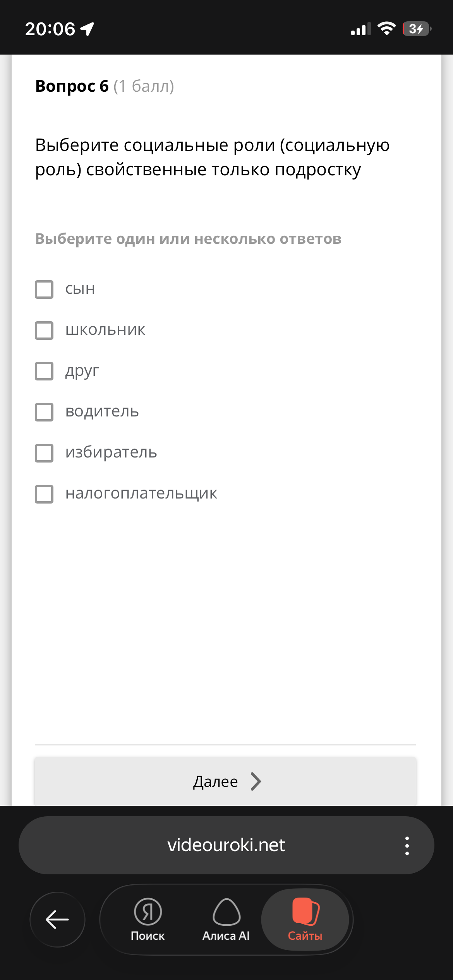Check the сын answer option
This screenshot has height=980, width=453.
coord(44,289)
